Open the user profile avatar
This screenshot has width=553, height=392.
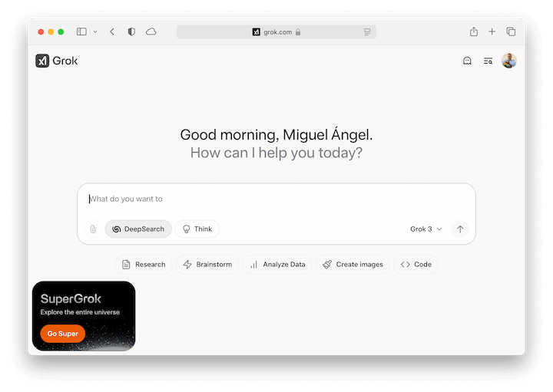point(509,61)
